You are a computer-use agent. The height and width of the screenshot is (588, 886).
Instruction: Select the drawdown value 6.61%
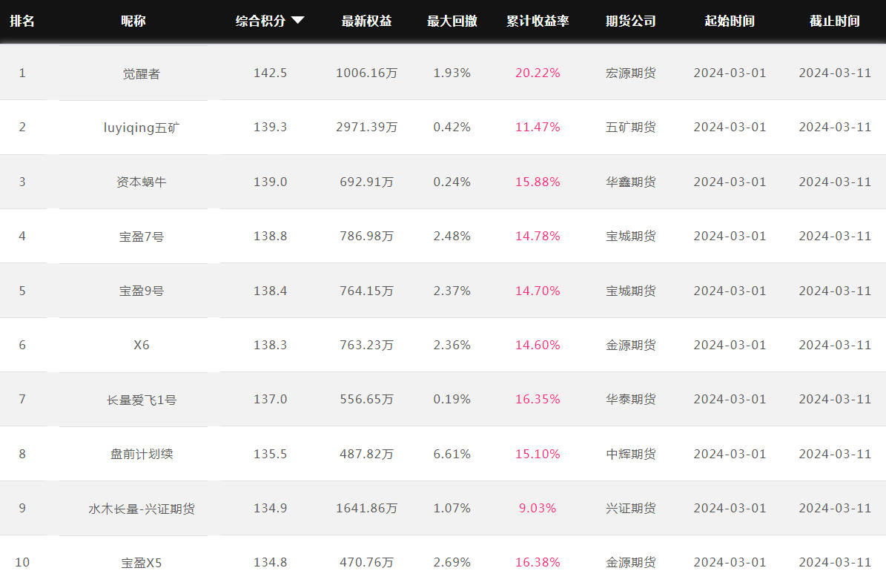tap(452, 454)
